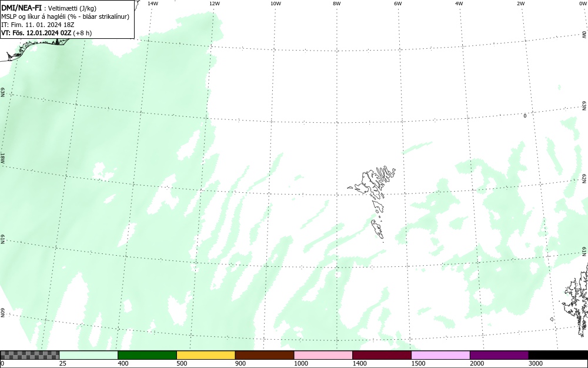The height and width of the screenshot is (368, 588).
Task: Click the 'VT: Fös. 12.01.2024 02Z (+8 h)' line
Action: (x=46, y=33)
